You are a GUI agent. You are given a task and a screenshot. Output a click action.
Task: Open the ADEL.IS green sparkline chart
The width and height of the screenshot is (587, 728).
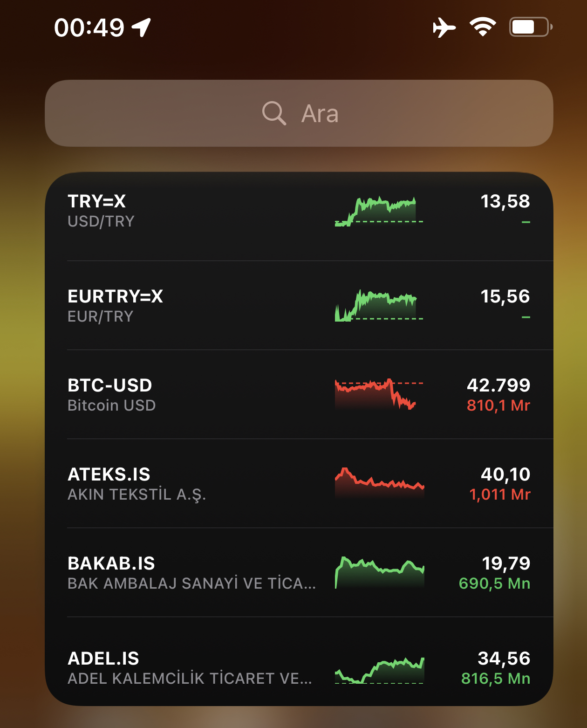(x=379, y=670)
